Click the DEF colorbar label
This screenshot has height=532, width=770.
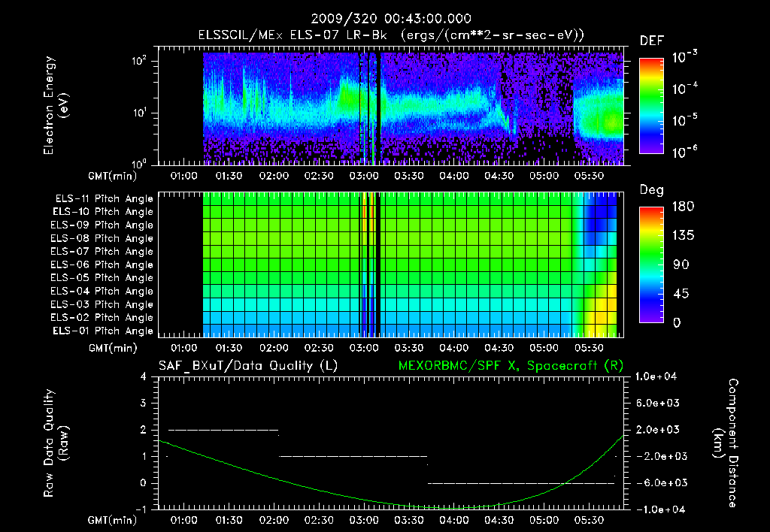pyautogui.click(x=652, y=41)
